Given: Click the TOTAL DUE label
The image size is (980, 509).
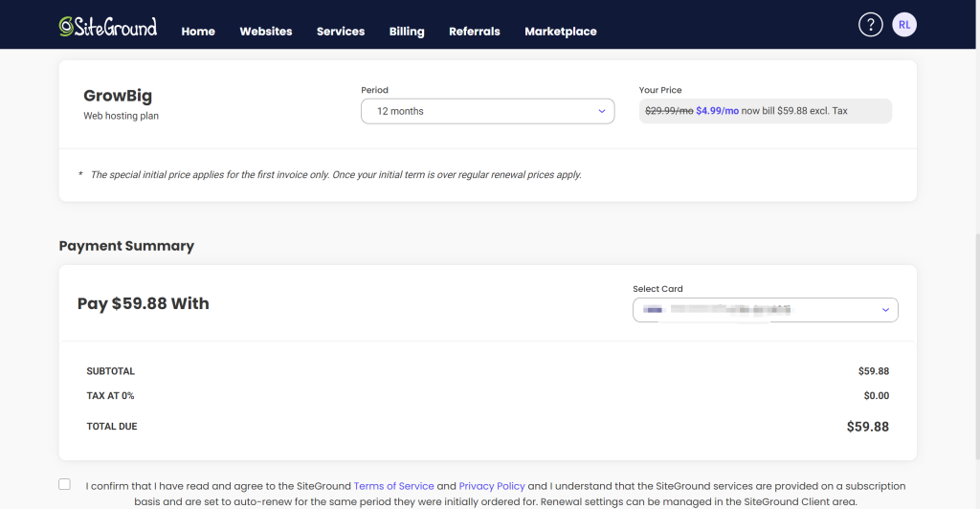Looking at the screenshot, I should tap(112, 427).
